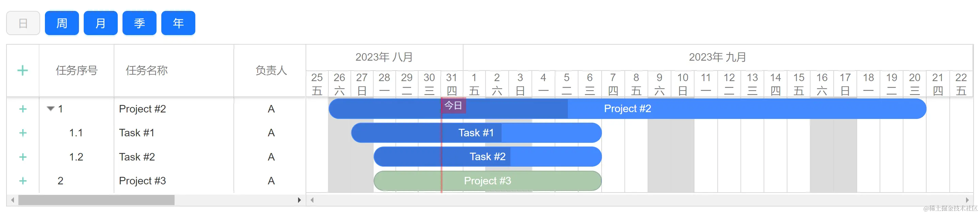Image resolution: width=980 pixels, height=214 pixels.
Task: Switch to quarter (季) view
Action: tap(139, 23)
